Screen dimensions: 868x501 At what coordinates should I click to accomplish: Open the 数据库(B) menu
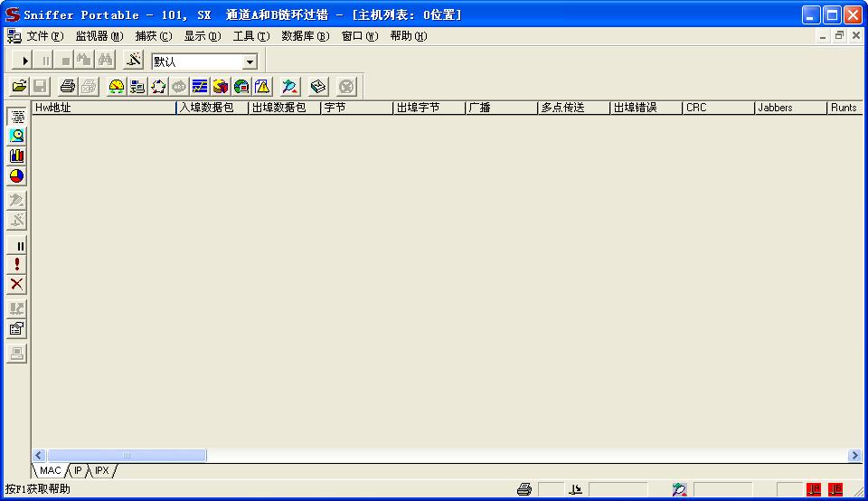(305, 36)
